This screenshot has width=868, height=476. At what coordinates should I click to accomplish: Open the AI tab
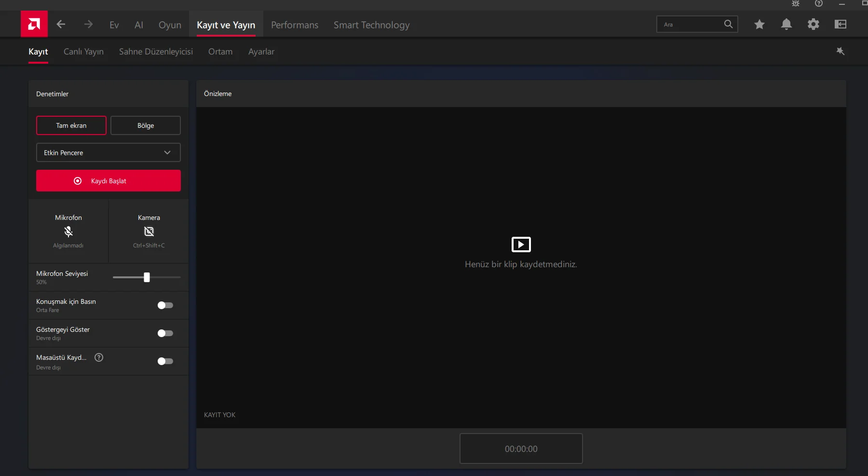coord(139,25)
